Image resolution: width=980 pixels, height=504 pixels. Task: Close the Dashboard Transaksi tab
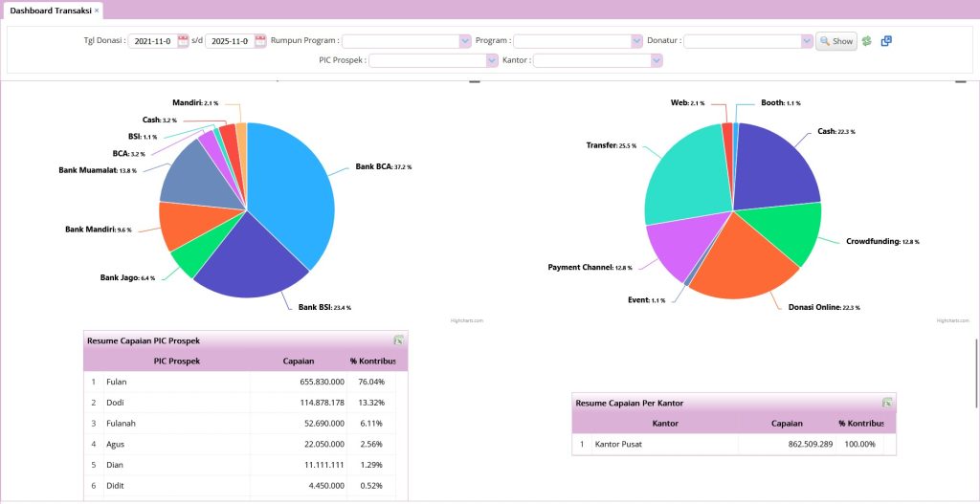[x=97, y=10]
